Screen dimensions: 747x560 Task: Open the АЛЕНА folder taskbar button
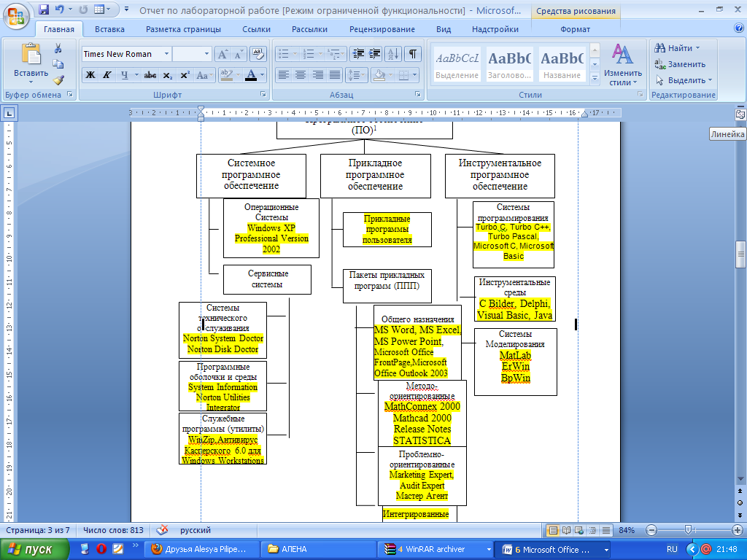click(x=318, y=549)
